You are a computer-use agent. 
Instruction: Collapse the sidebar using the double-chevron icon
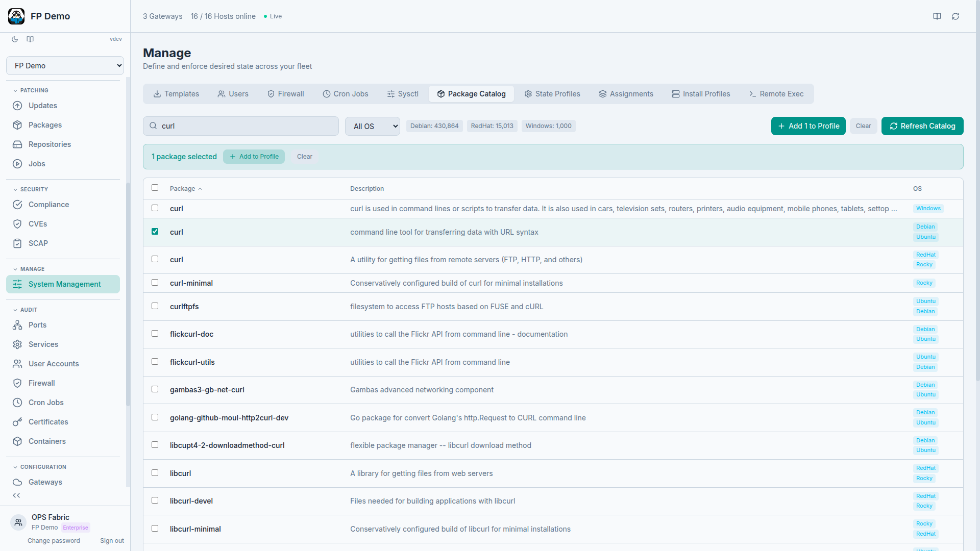16,495
